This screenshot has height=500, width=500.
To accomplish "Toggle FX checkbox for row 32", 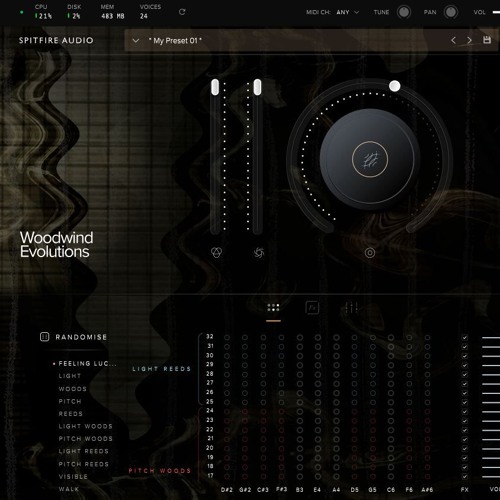I will pyautogui.click(x=464, y=338).
